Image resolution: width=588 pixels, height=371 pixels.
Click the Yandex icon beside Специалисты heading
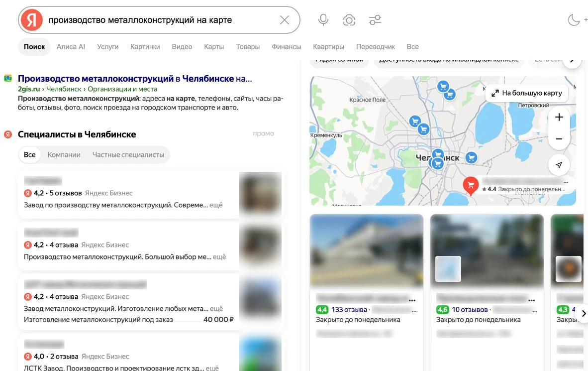pyautogui.click(x=8, y=134)
